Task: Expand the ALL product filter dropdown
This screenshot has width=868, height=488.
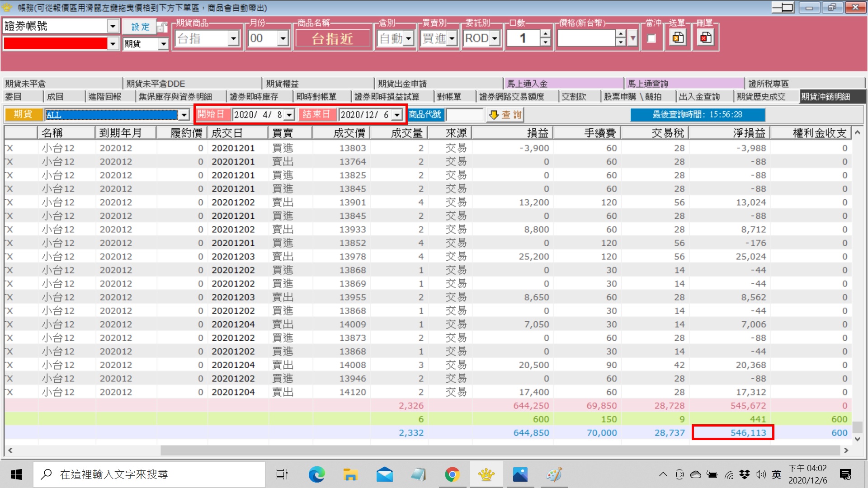Action: point(184,115)
